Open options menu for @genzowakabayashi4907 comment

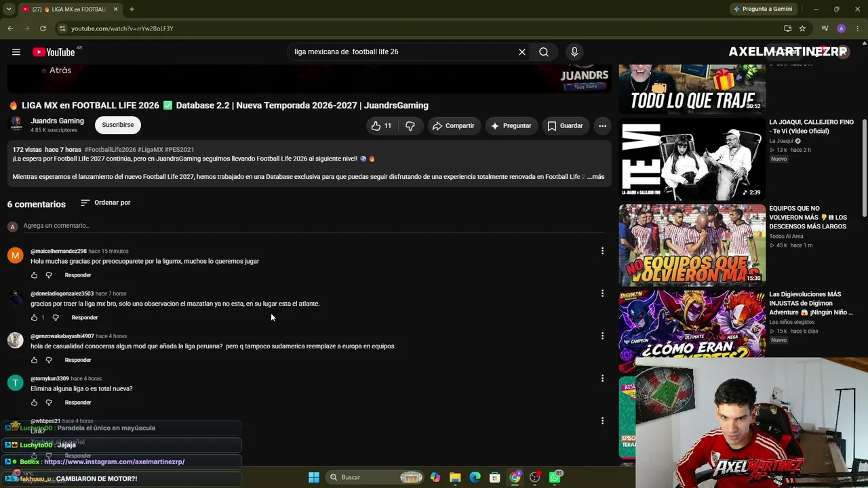pos(602,336)
